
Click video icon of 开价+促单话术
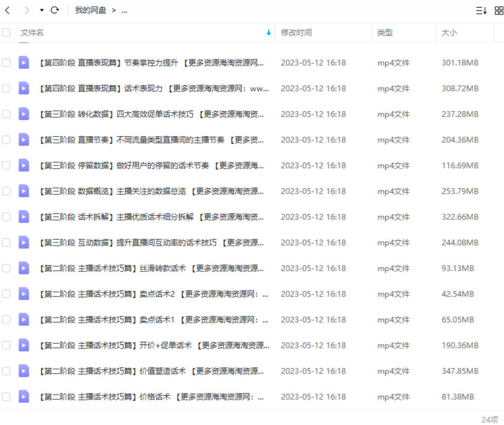(x=24, y=345)
